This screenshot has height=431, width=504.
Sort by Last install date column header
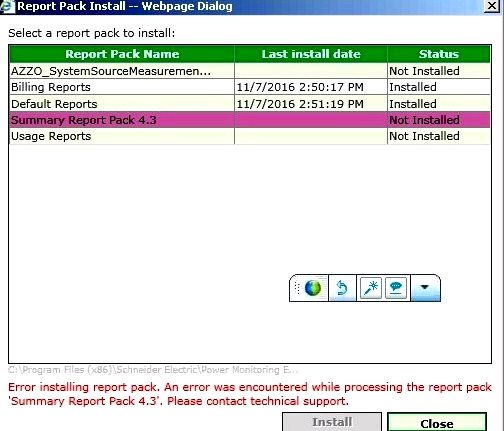click(311, 54)
